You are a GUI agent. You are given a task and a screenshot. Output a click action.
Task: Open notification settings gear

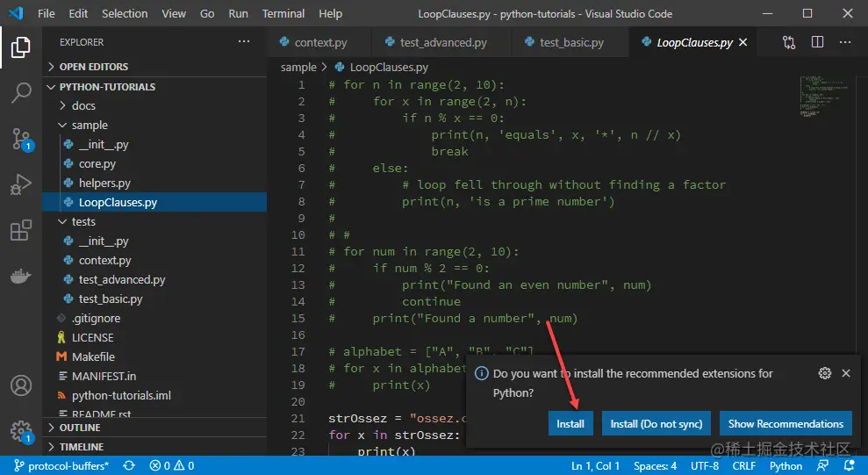(825, 373)
